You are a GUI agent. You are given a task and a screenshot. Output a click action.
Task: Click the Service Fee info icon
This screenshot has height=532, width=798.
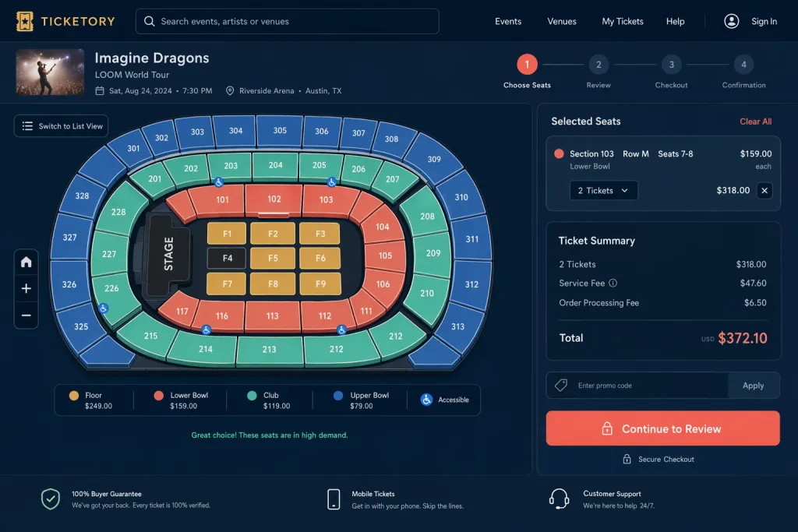click(x=613, y=283)
